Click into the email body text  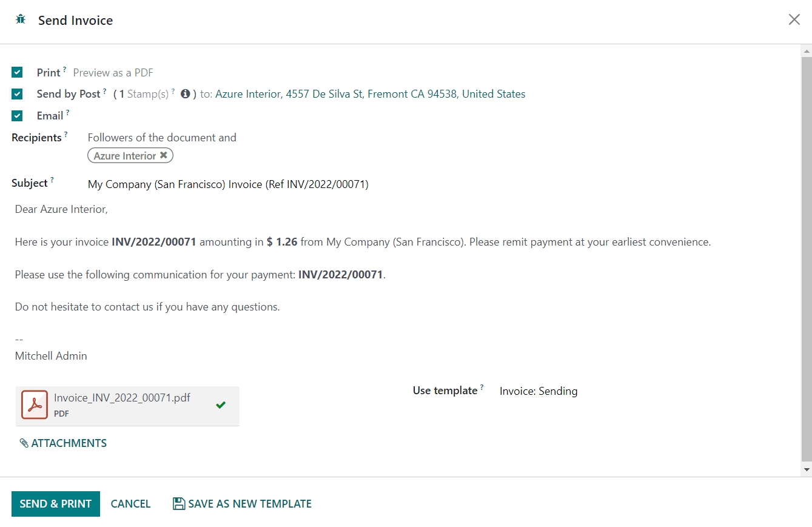[364, 274]
